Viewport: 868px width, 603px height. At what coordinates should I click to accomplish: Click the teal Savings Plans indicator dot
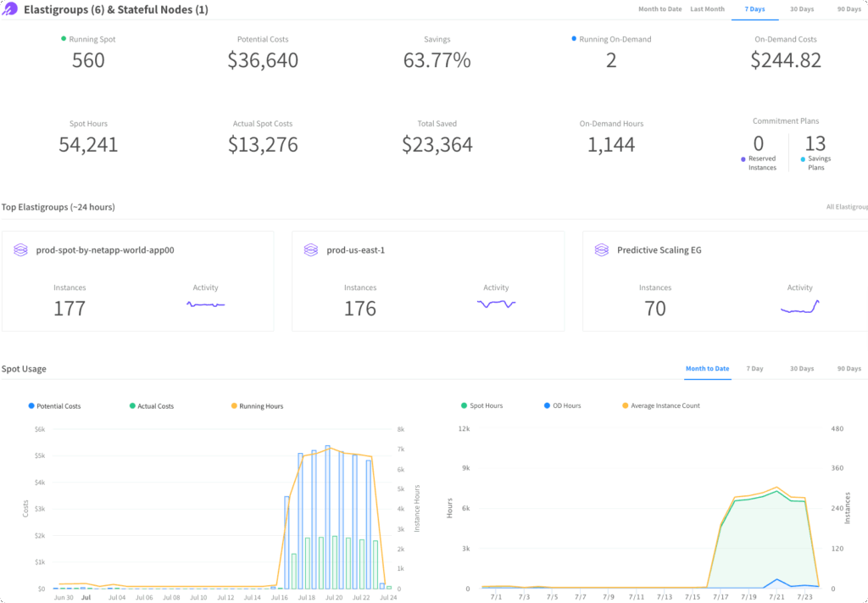[x=801, y=158]
